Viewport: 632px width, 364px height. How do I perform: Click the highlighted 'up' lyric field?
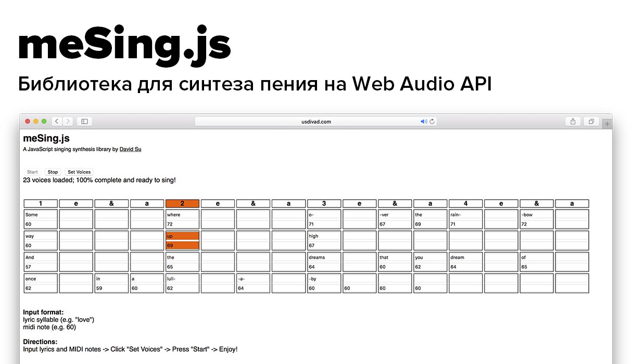[x=182, y=236]
